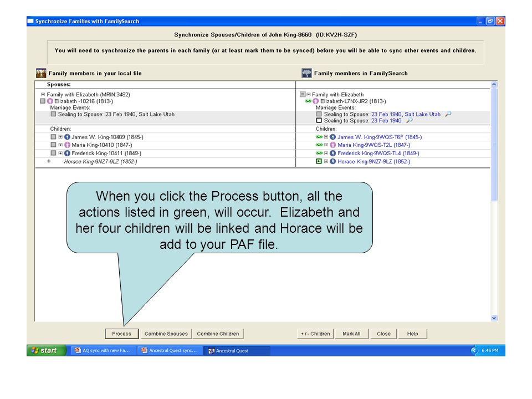The height and width of the screenshot is (399, 532).
Task: Click the dialog's Close button at bottom
Action: pyautogui.click(x=383, y=334)
